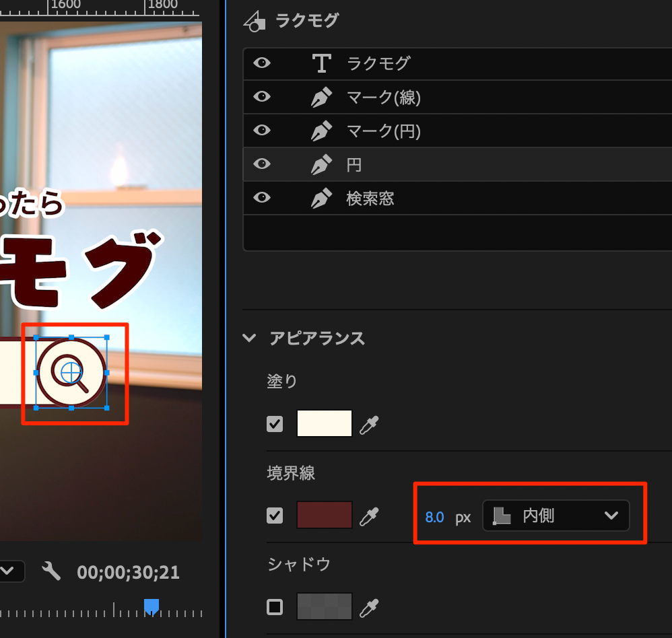Viewport: 672px width, 638px height.
Task: Click the graphic group icon beside ラクモグ title
Action: (x=253, y=22)
